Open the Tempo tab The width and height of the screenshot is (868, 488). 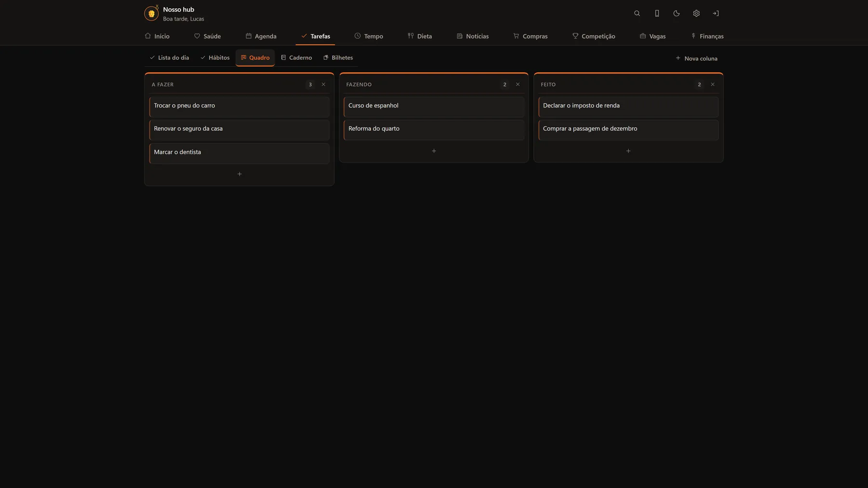(x=369, y=36)
